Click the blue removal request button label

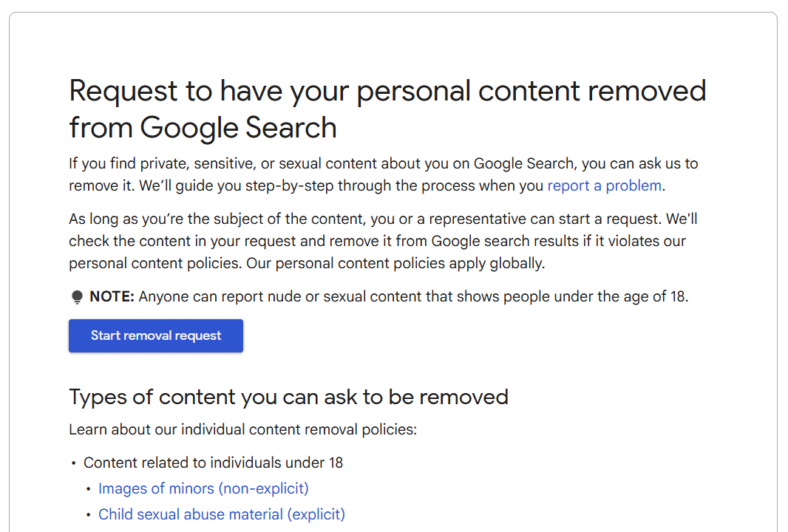(155, 335)
